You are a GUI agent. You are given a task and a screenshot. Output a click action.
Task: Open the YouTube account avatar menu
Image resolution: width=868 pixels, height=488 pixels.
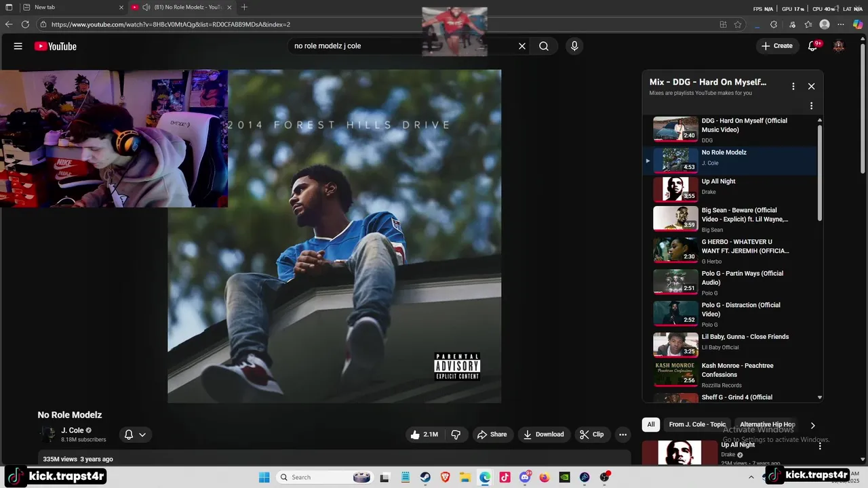pos(839,46)
